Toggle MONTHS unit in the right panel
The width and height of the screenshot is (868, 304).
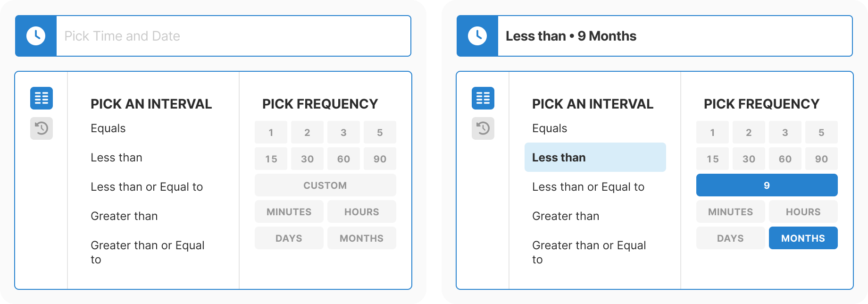803,238
